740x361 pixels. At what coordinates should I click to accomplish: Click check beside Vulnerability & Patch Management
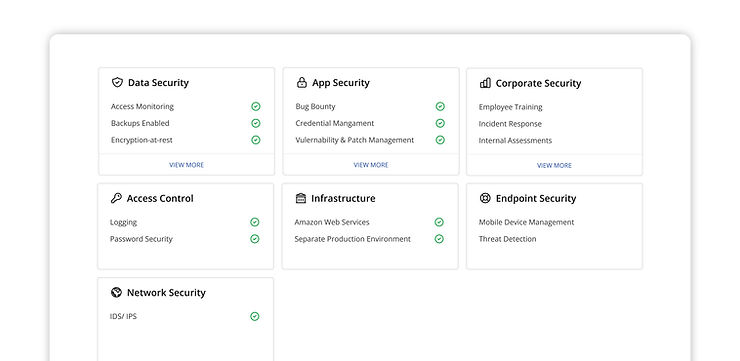pyautogui.click(x=440, y=140)
